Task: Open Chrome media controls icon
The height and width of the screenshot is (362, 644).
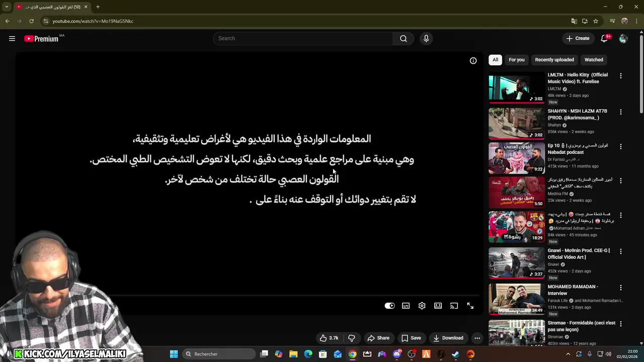Action: coord(612,21)
